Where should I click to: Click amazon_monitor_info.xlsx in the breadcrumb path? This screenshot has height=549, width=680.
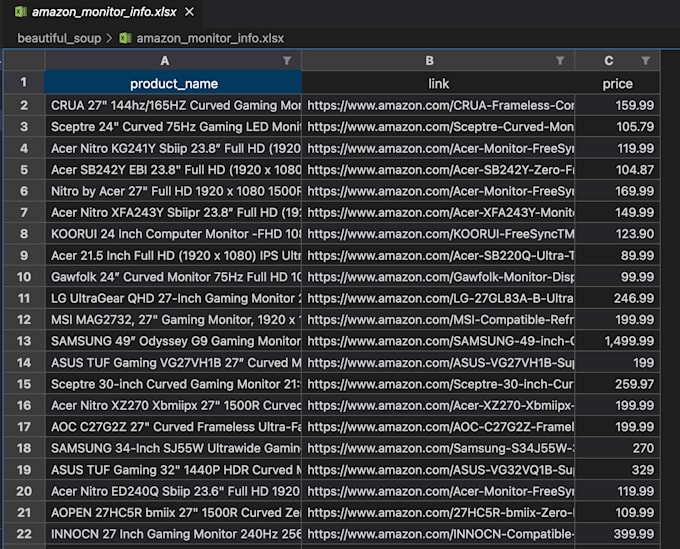(x=210, y=38)
